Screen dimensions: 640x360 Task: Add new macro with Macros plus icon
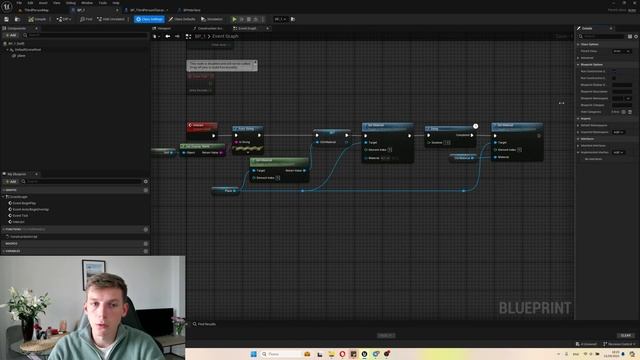tap(146, 244)
